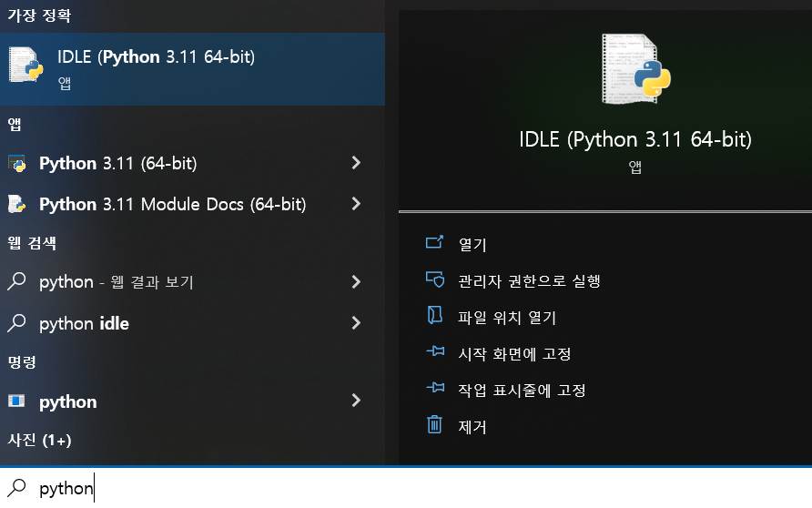
Task: Click the large IDLE Python icon in preview pane
Action: [635, 69]
